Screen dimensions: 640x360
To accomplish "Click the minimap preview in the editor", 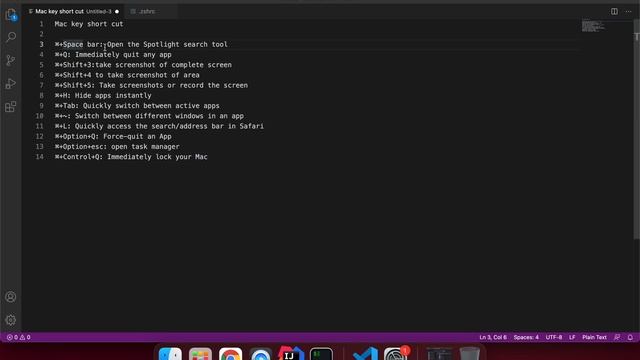I will point(593,25).
